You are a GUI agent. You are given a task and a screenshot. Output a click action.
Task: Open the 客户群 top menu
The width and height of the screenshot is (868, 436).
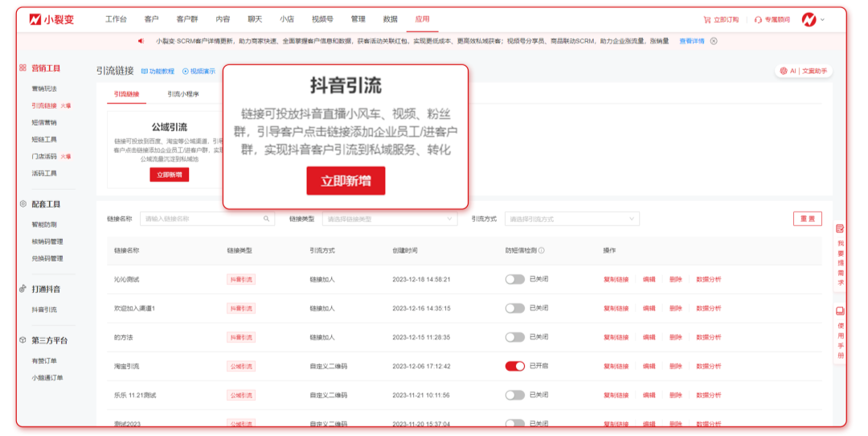coord(187,19)
